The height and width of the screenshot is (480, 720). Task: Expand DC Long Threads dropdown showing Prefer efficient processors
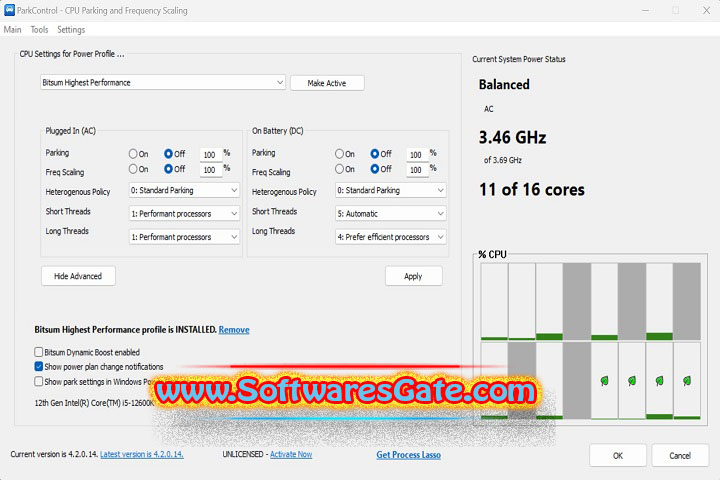(x=390, y=237)
